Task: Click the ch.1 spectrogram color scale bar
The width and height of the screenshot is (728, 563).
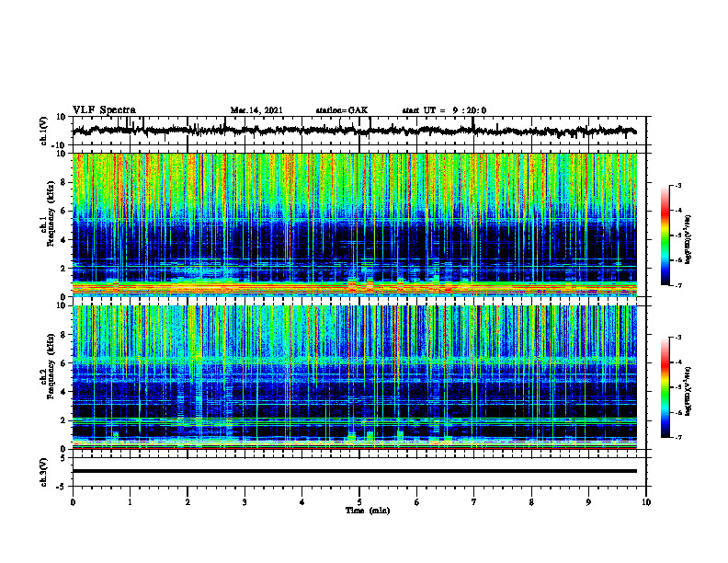Action: (665, 235)
